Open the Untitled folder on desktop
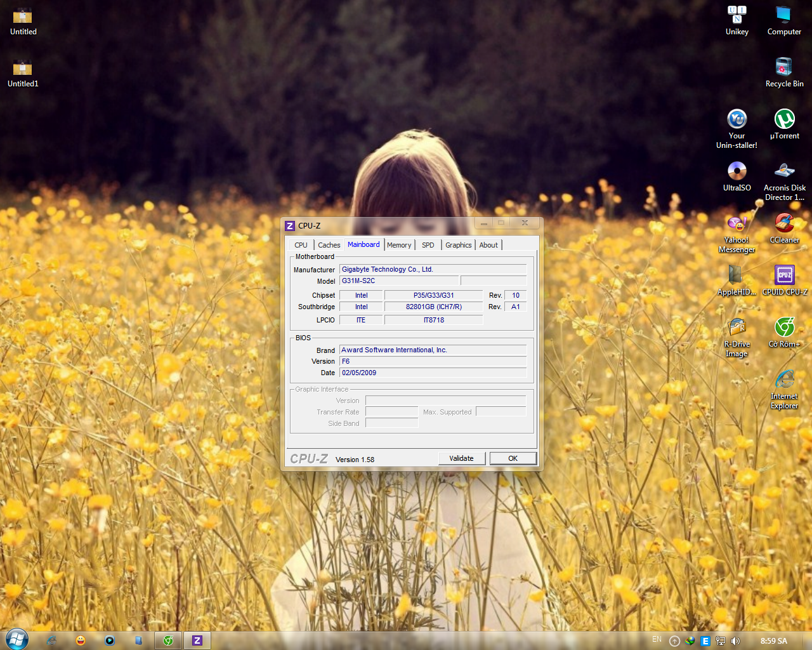Image resolution: width=812 pixels, height=650 pixels. tap(23, 21)
